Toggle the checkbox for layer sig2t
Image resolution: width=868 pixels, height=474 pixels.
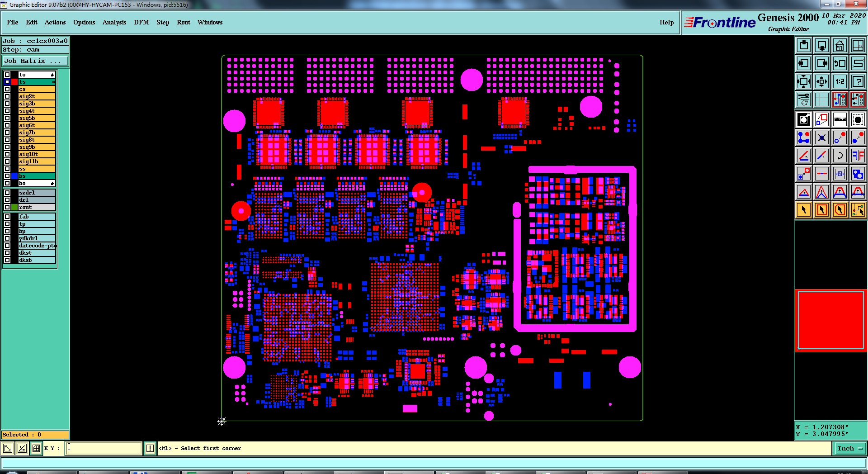[7, 96]
